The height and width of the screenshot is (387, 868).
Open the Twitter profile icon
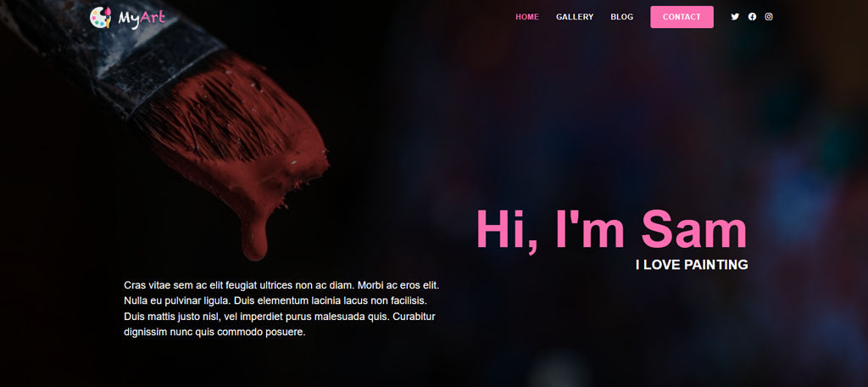coord(735,17)
